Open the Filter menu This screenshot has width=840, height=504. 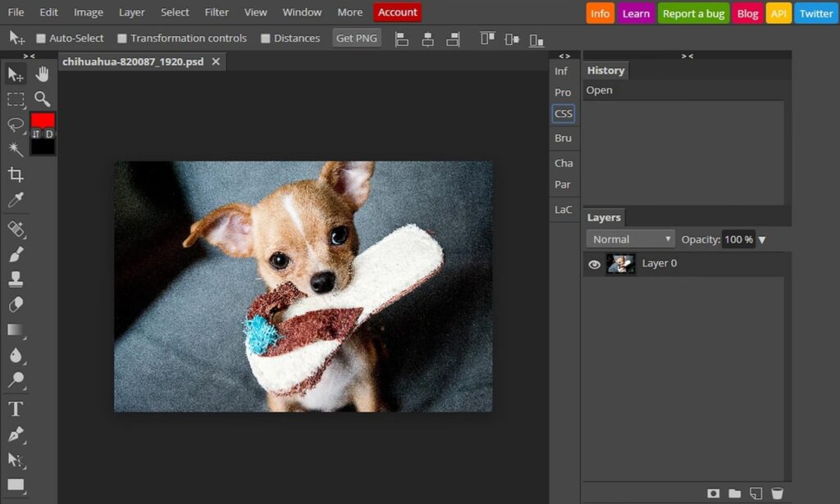click(217, 12)
